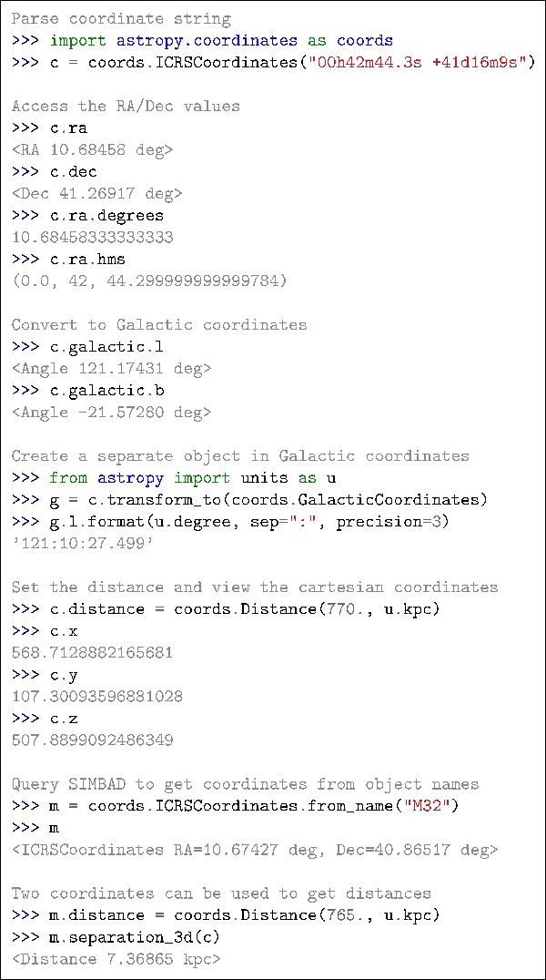Image resolution: width=546 pixels, height=980 pixels.
Task: Click the "m.separation_3d(c)" command line
Action: click(135, 937)
